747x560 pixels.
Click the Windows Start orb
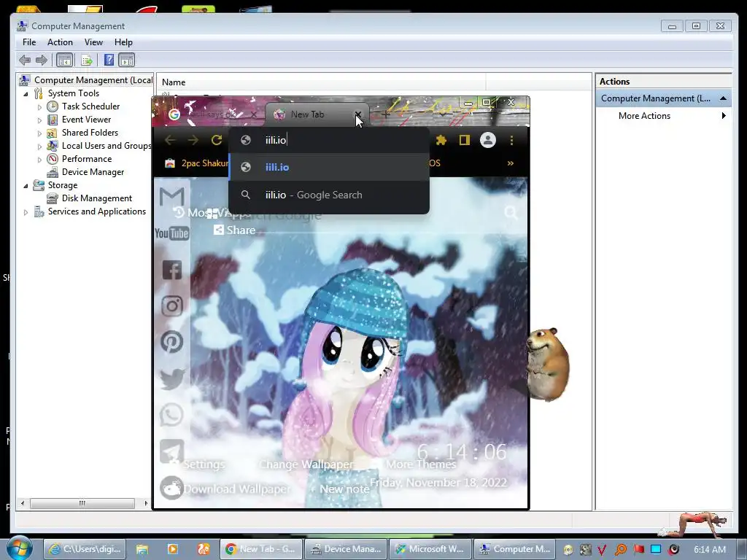point(19,548)
